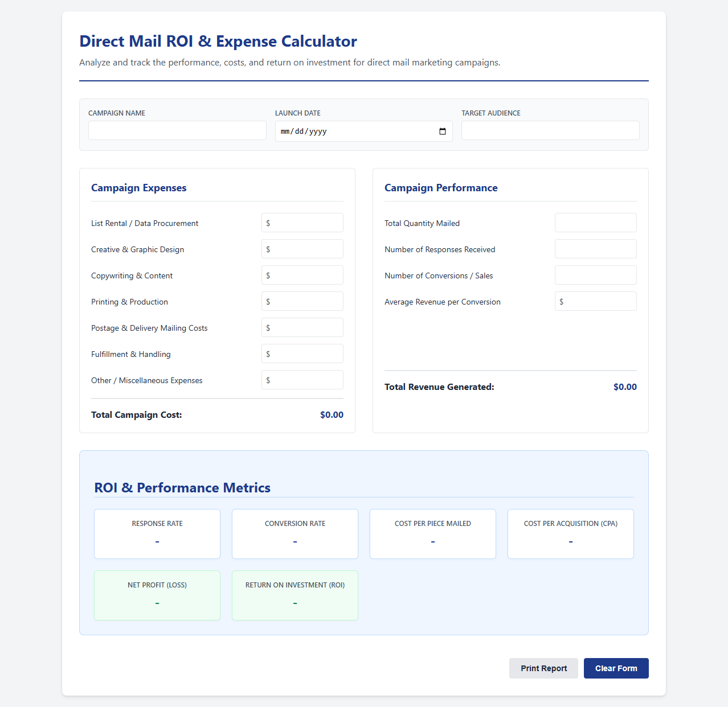Click the 'Copywriting & Content' label
This screenshot has height=707, width=728.
coord(132,276)
